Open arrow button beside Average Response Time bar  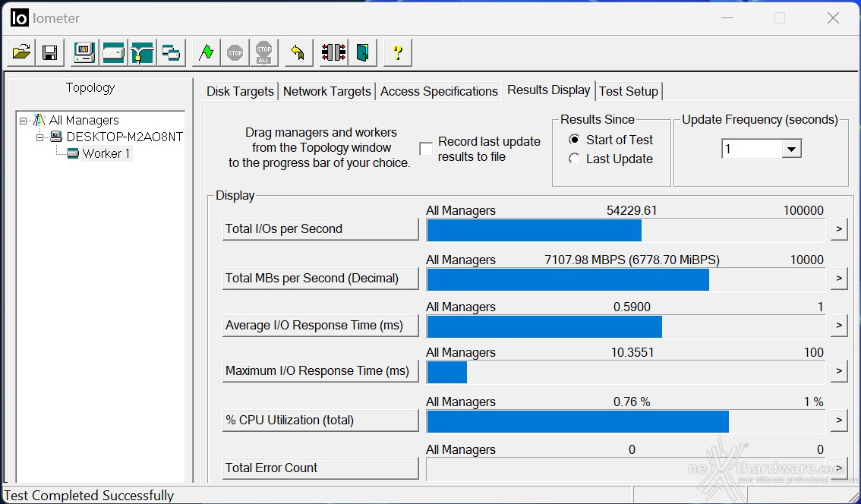click(x=838, y=326)
